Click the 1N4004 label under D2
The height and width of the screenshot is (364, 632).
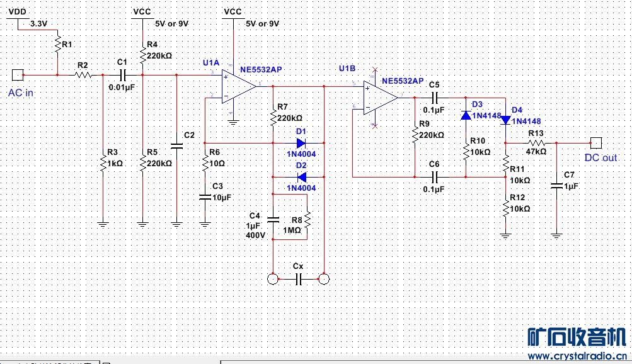(301, 188)
